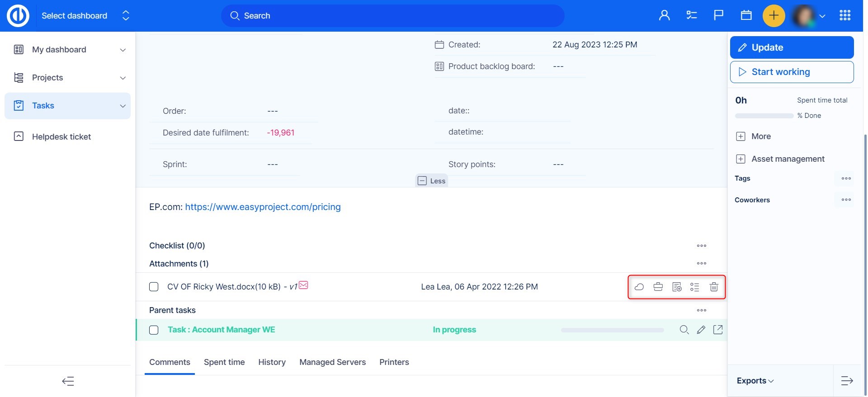Switch to the Spent time tab

point(224,362)
